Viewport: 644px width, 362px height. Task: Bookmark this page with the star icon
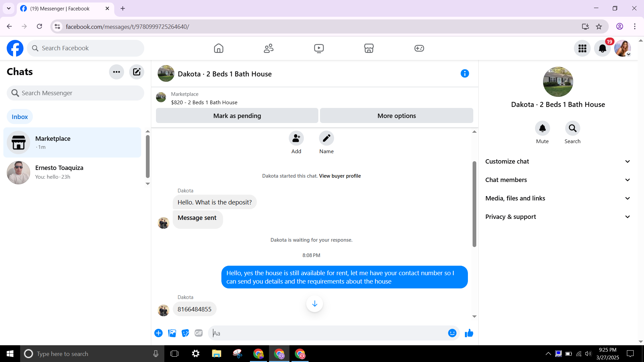[599, 26]
